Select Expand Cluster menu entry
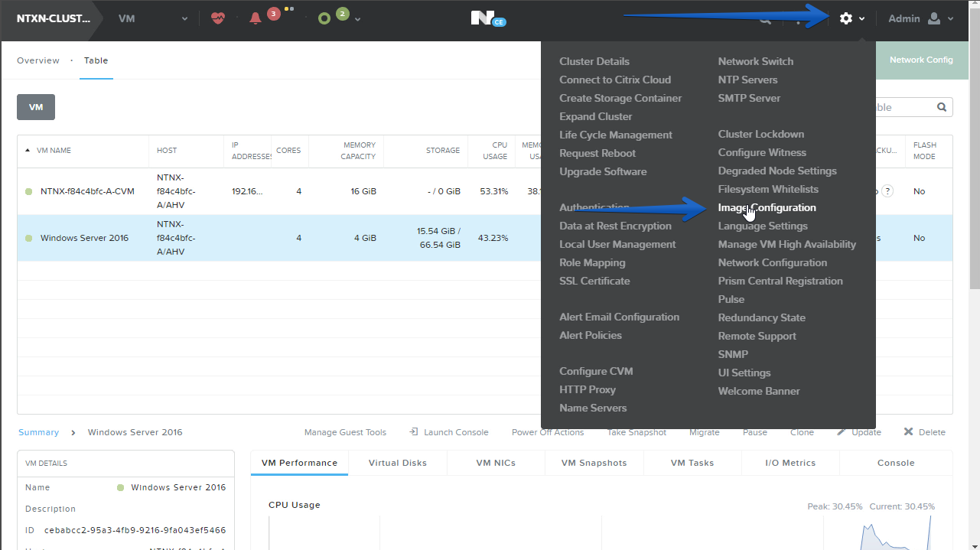This screenshot has width=980, height=550. coord(596,116)
